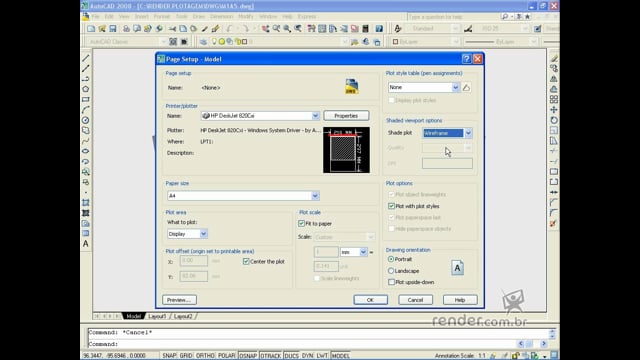Viewport: 640px width, 360px height.
Task: Uncheck the Fit to paper checkbox
Action: [x=302, y=224]
